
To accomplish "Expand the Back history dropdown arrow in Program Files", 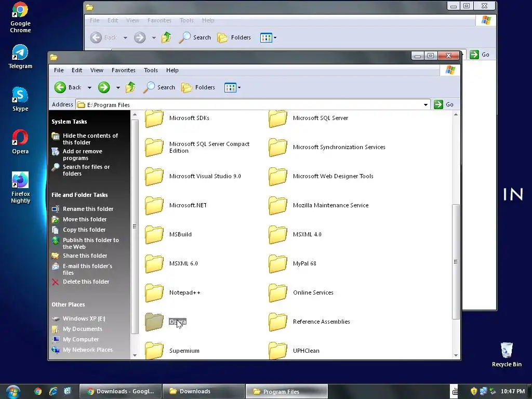I will [89, 87].
